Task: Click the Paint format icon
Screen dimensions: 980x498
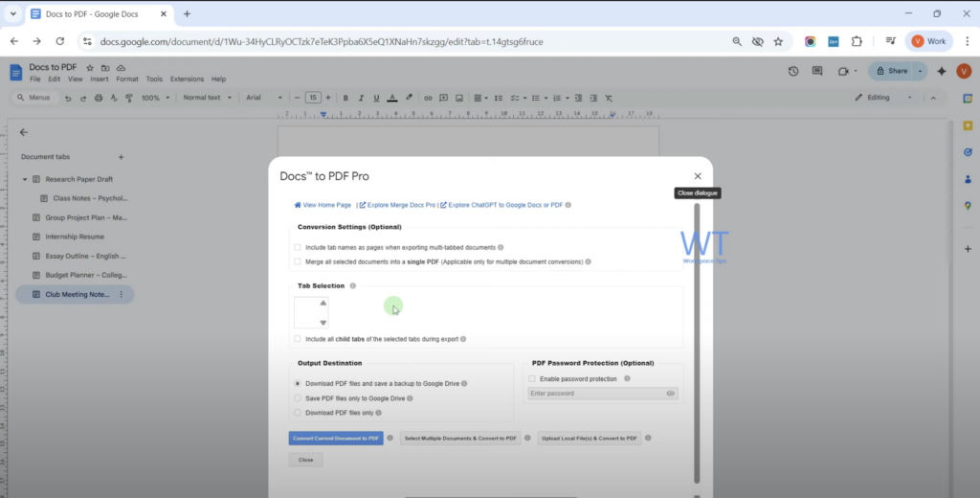Action: coord(129,99)
